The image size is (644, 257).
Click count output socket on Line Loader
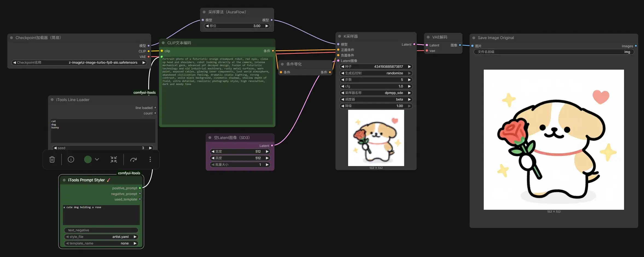click(x=155, y=113)
